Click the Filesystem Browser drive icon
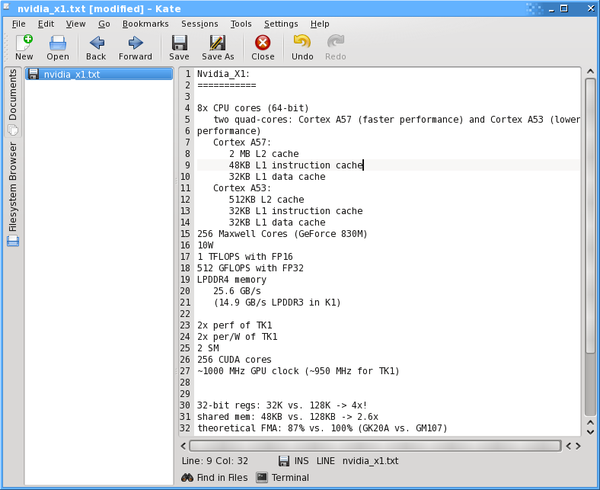 [x=13, y=241]
